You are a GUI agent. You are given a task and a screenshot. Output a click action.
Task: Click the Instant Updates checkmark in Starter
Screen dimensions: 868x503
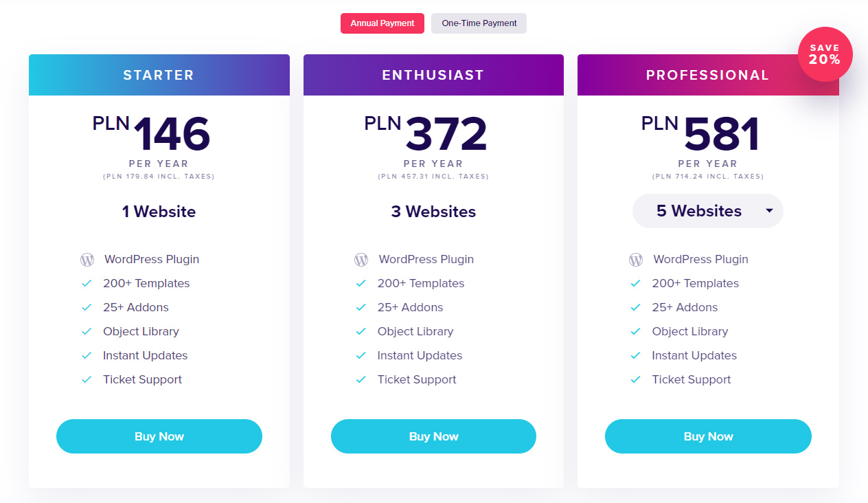coord(87,355)
